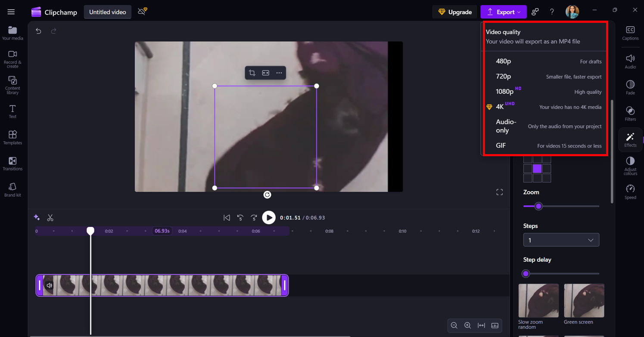Viewport: 644px width, 337px height.
Task: Click the Step delay slider
Action: [526, 274]
